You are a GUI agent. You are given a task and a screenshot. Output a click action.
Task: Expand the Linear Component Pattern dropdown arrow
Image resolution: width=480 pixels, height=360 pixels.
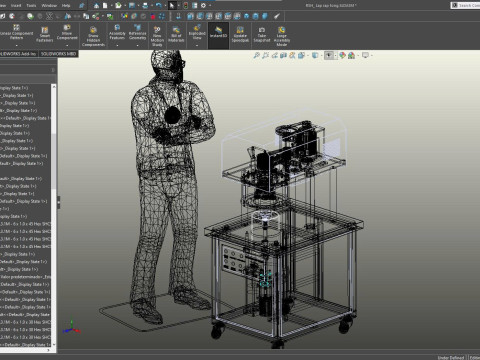[16, 45]
